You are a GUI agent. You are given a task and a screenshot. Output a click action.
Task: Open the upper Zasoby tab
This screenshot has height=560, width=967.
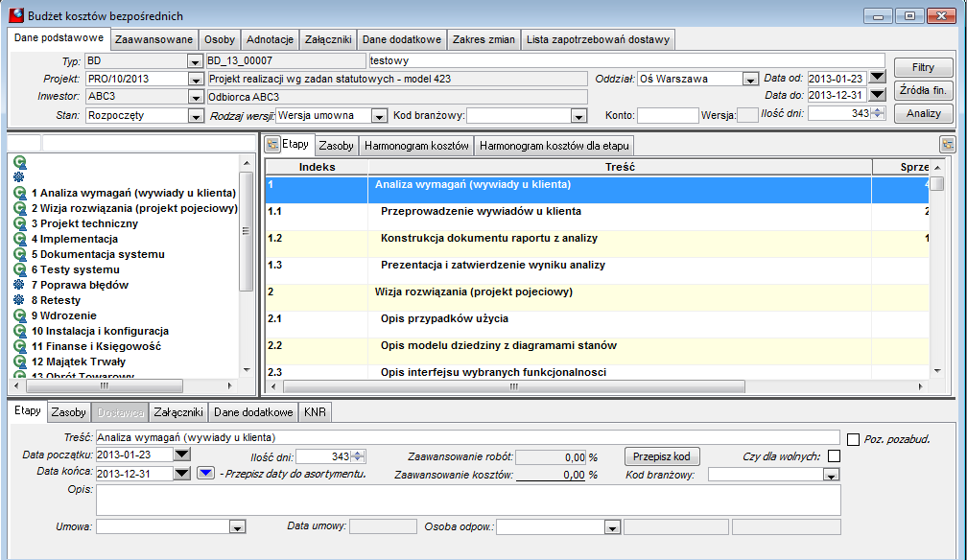(336, 146)
